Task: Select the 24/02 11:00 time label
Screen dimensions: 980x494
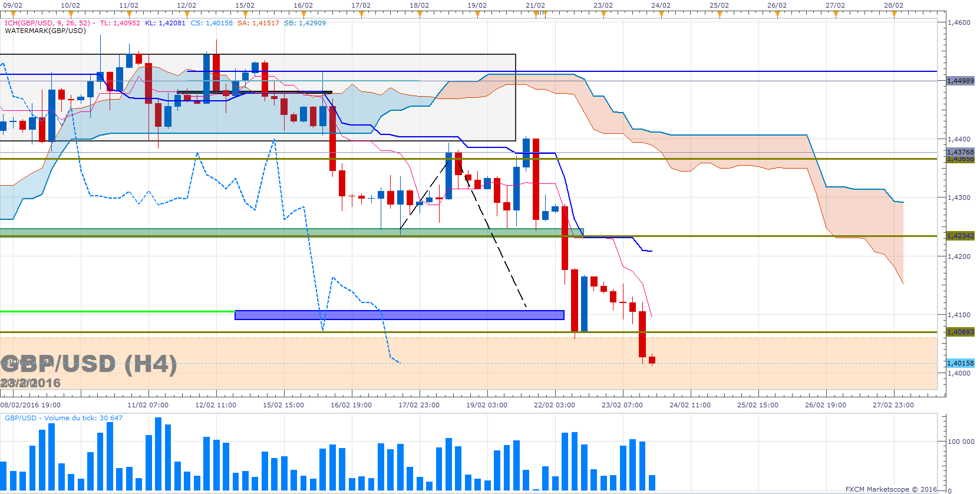Action: (x=690, y=405)
